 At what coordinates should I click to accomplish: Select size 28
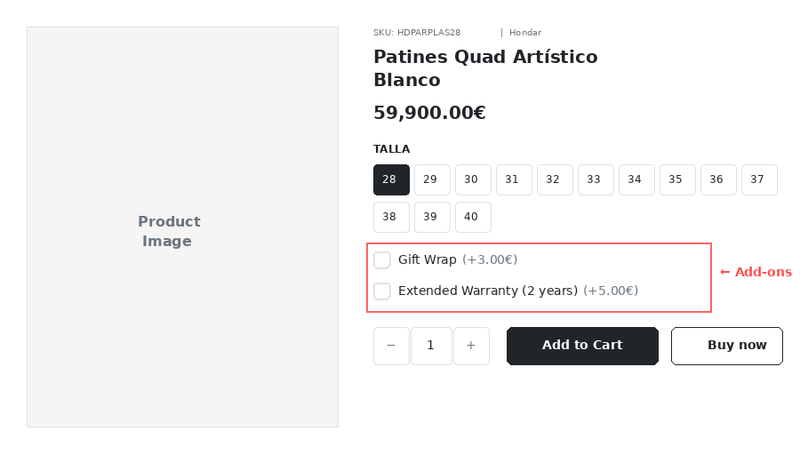391,180
